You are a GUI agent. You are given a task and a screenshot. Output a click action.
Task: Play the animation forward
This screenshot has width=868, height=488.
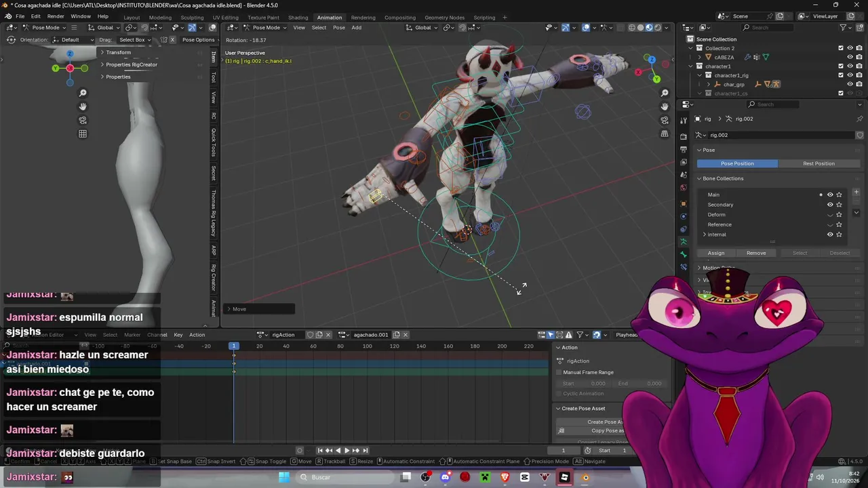tap(347, 450)
